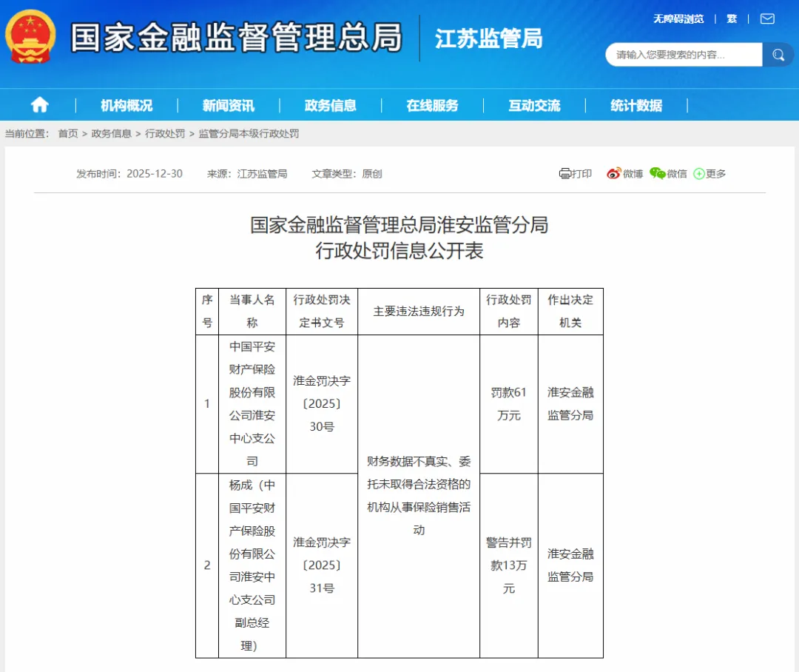The height and width of the screenshot is (672, 799).
Task: Go to 监管分局本级行政处罚 breadcrumb
Action: click(249, 133)
